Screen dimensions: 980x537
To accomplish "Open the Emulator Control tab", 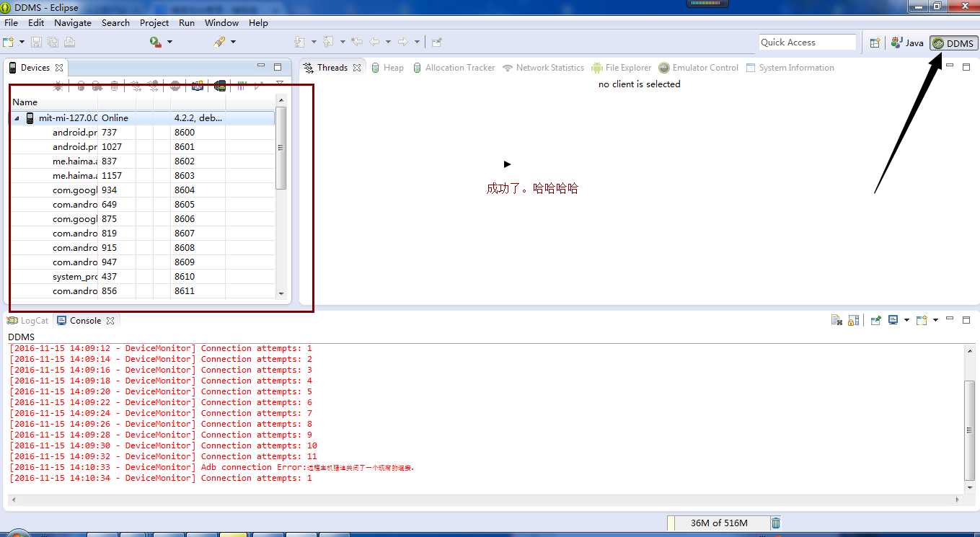I will click(x=698, y=68).
